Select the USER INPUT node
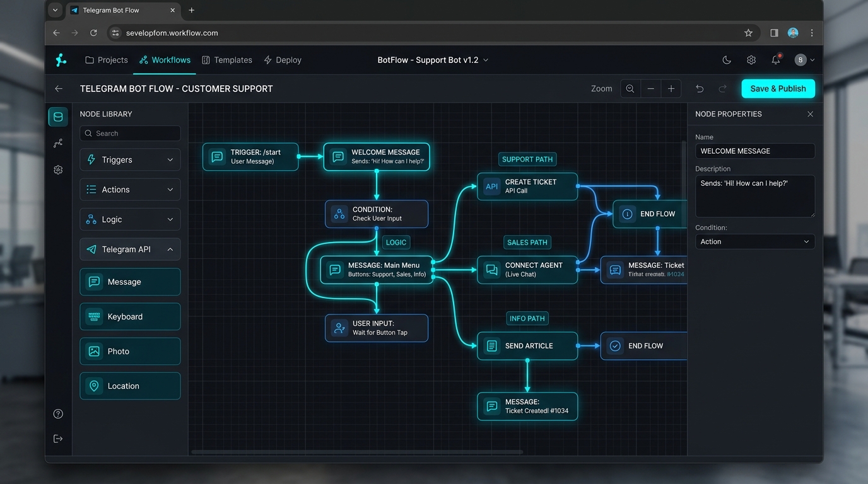This screenshot has width=868, height=484. click(377, 328)
